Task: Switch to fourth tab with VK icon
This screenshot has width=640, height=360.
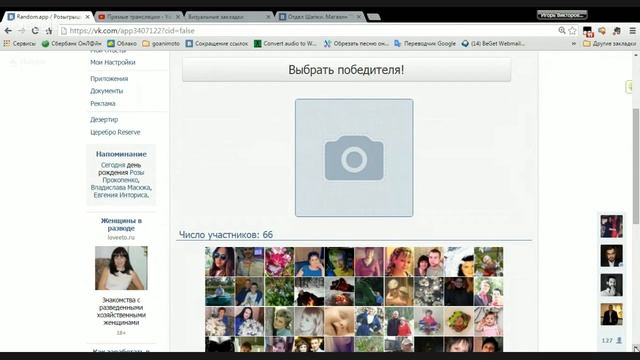Action: 320,17
